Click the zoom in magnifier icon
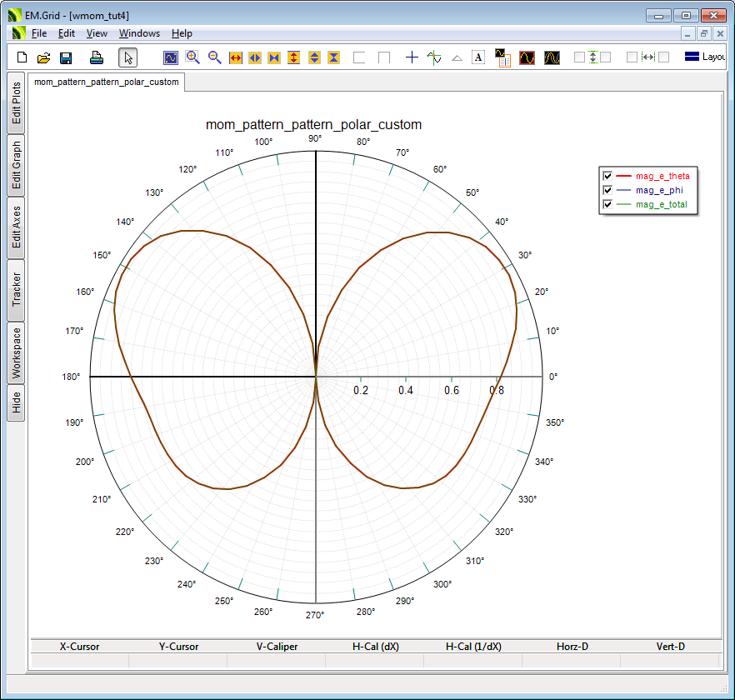 click(x=192, y=57)
